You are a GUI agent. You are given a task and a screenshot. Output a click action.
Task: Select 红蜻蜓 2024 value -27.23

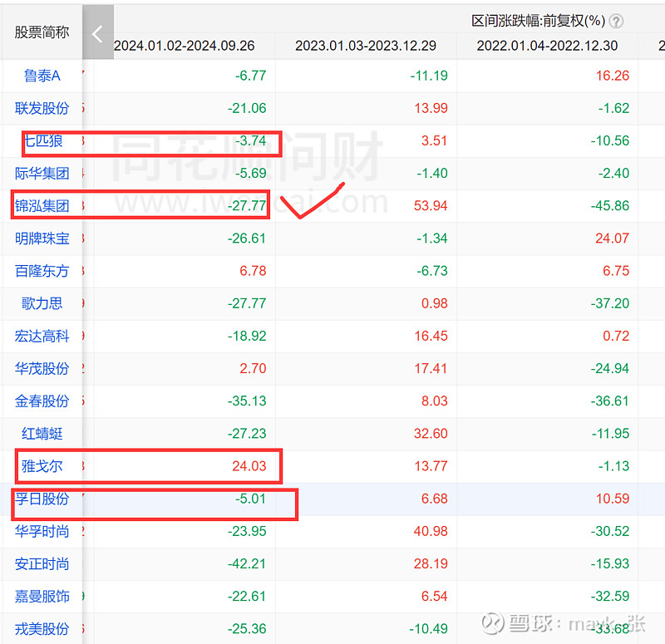[x=247, y=434]
